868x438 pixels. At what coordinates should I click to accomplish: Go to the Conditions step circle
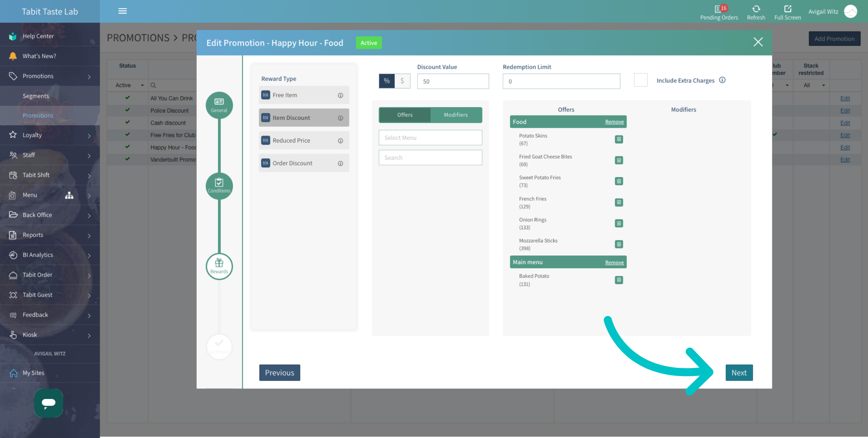(x=219, y=186)
